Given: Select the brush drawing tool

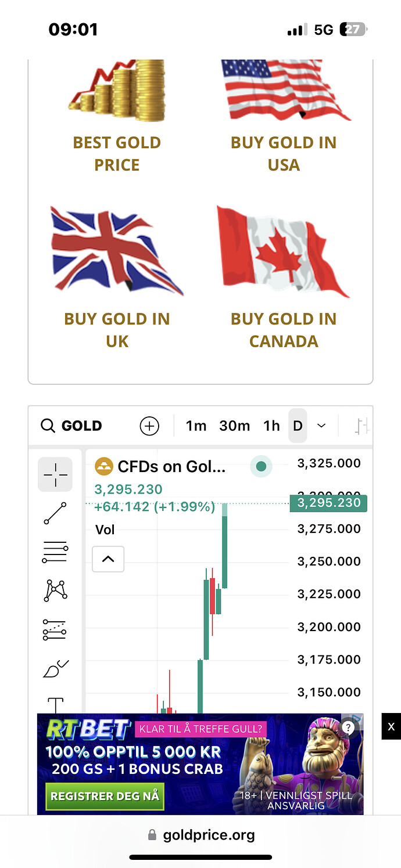Looking at the screenshot, I should click(x=55, y=668).
